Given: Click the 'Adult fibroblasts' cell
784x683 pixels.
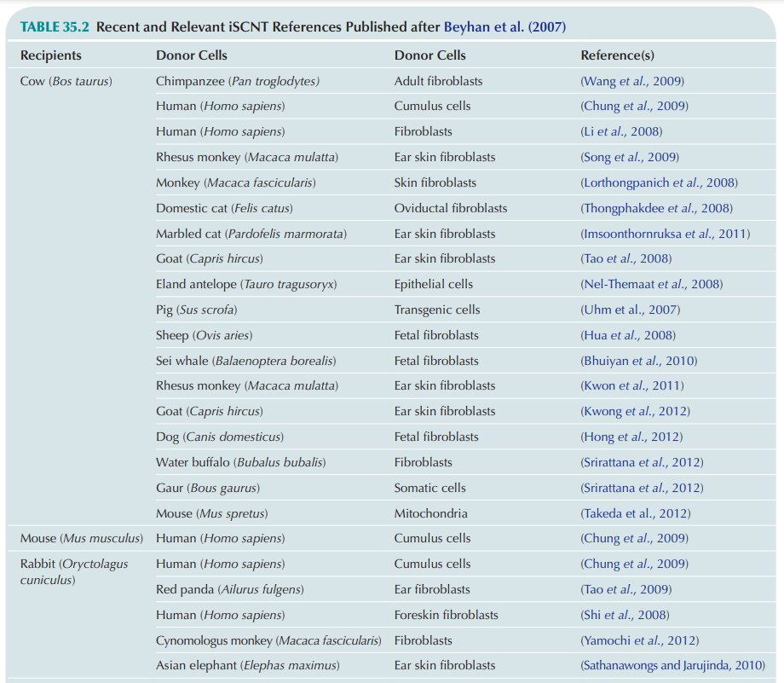Looking at the screenshot, I should [x=439, y=82].
